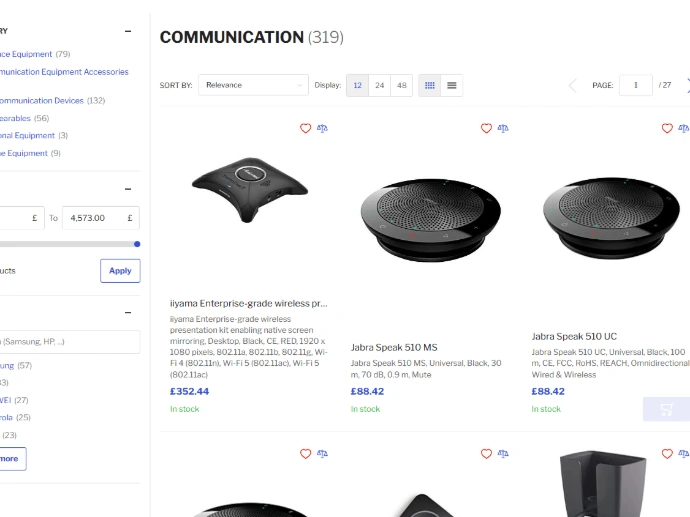Click the maximum price input field
690x517 pixels.
[100, 218]
